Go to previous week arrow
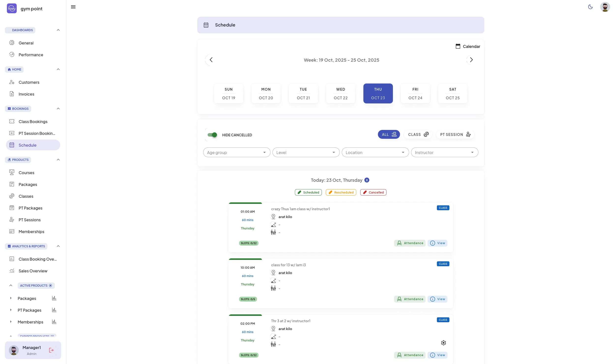Viewport: 615px width, 364px height. point(211,60)
